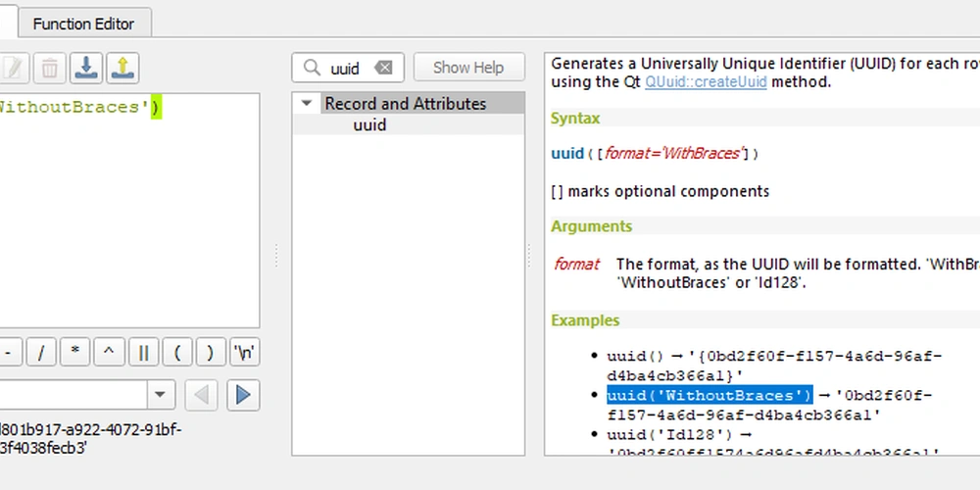Insert the new line '\n' character
Screen dimensions: 980x490
tap(243, 352)
